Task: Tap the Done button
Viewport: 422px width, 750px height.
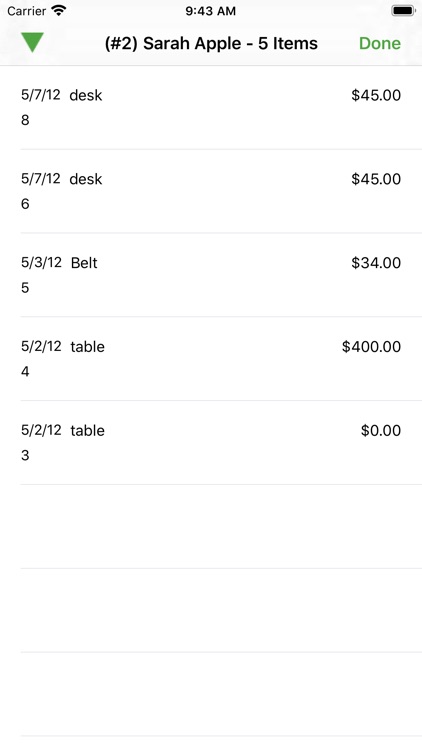Action: [379, 43]
